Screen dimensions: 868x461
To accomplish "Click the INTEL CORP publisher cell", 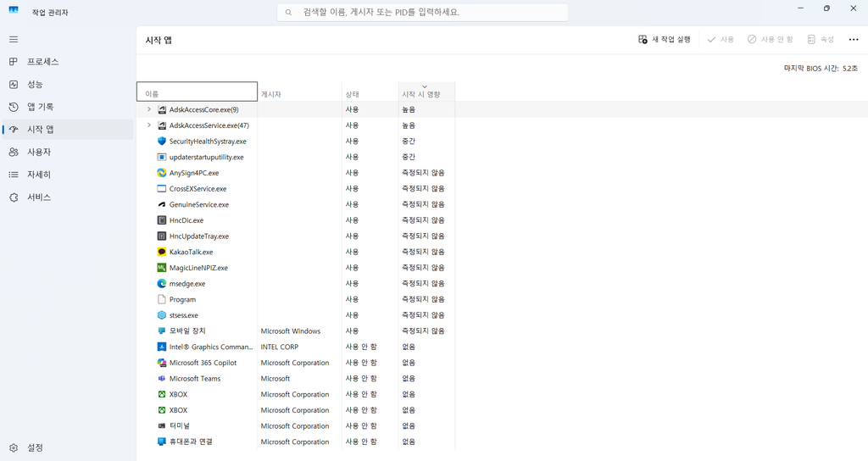I will [280, 347].
